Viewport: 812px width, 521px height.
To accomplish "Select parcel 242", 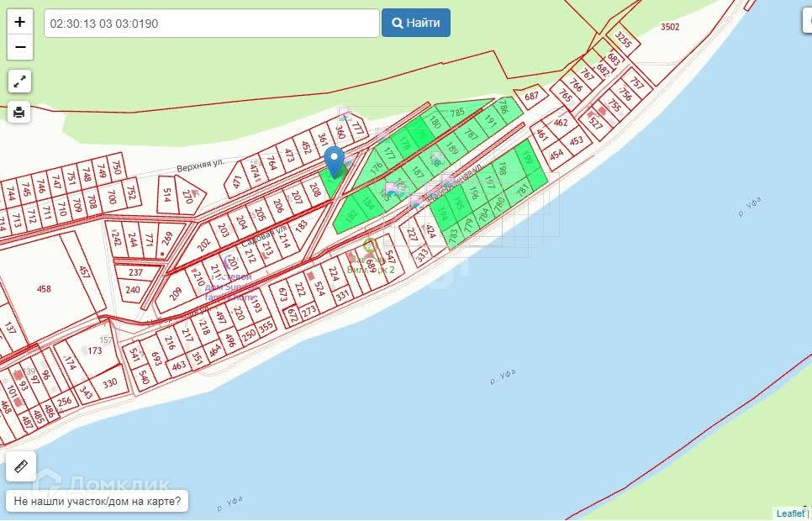I will click(x=116, y=238).
